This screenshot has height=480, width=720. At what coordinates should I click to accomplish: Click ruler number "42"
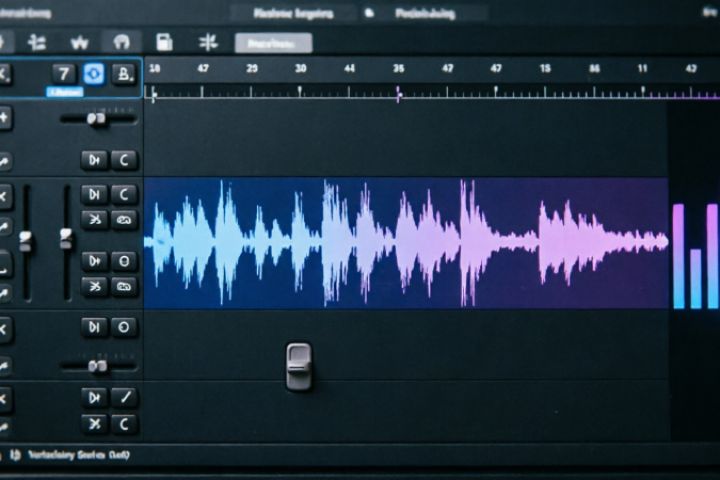coord(691,69)
